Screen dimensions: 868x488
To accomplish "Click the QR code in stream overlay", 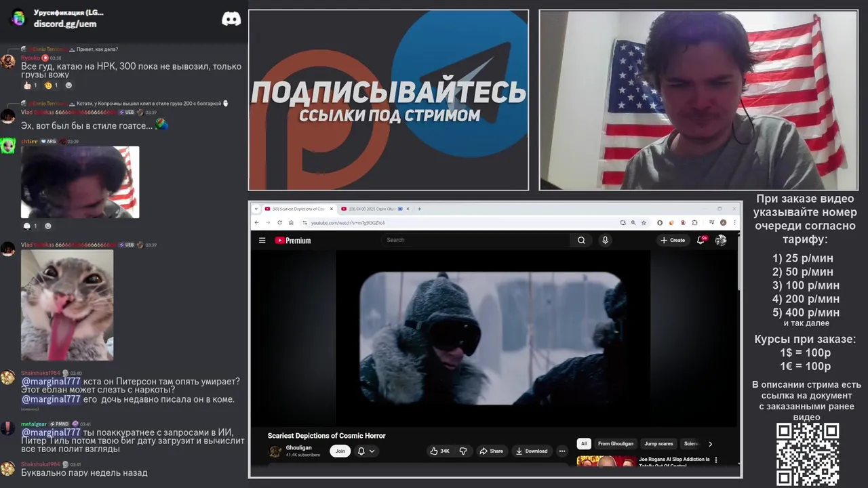I will [808, 454].
